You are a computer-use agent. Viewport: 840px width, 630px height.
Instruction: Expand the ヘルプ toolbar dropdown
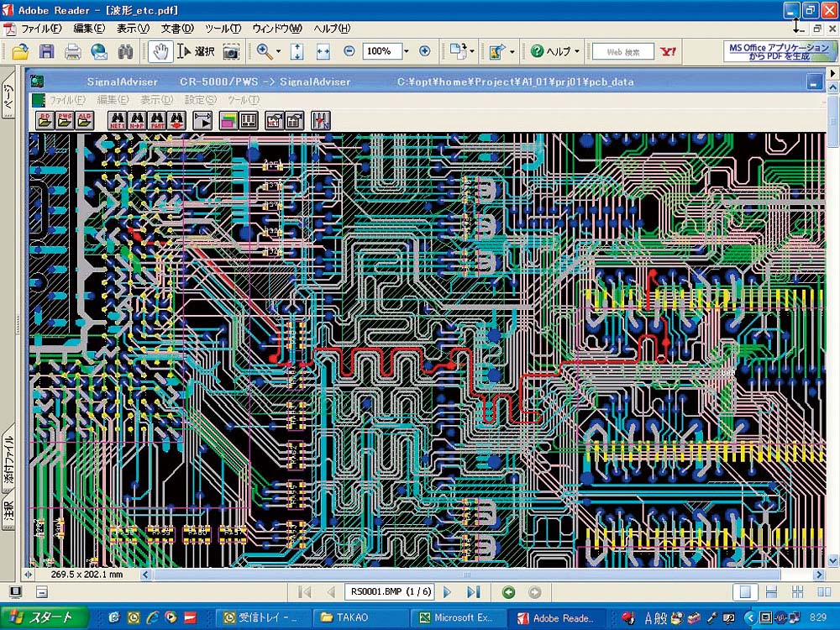click(x=577, y=51)
